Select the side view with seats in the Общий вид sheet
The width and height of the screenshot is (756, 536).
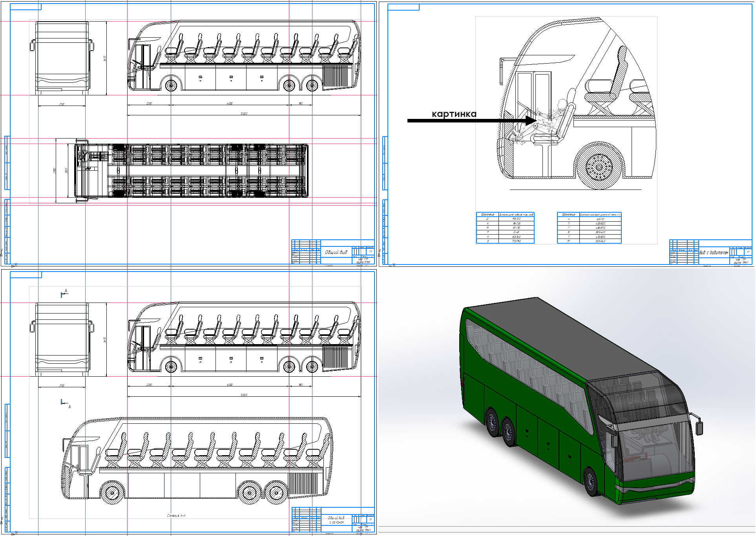point(244,56)
